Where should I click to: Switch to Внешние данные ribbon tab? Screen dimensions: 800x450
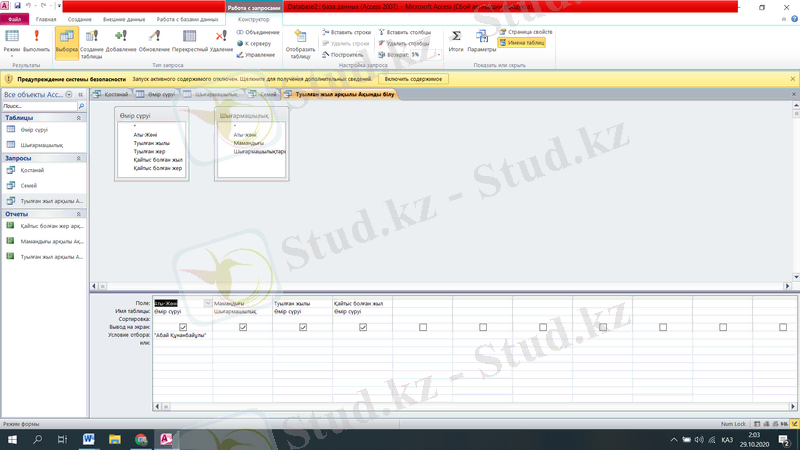tap(124, 19)
